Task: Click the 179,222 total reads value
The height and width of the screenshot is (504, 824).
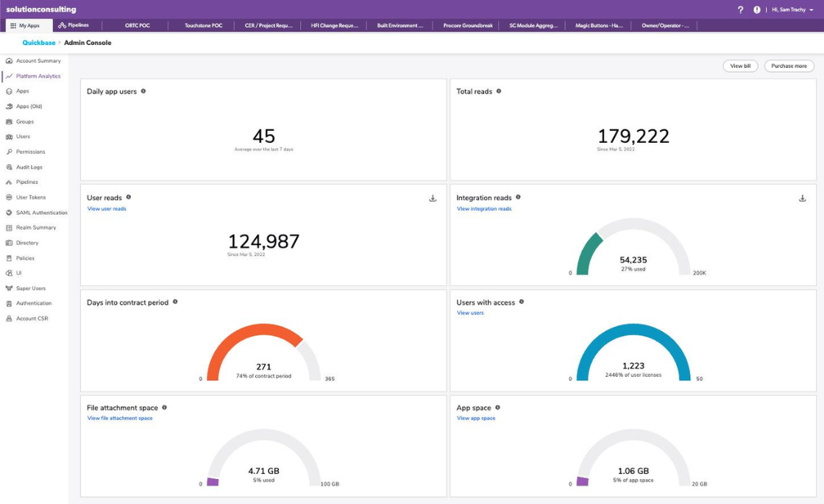Action: (x=633, y=136)
